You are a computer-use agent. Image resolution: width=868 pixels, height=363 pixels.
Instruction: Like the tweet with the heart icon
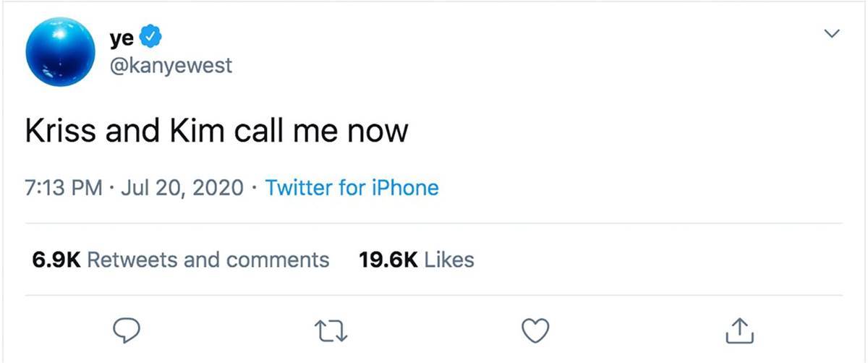[x=535, y=331]
